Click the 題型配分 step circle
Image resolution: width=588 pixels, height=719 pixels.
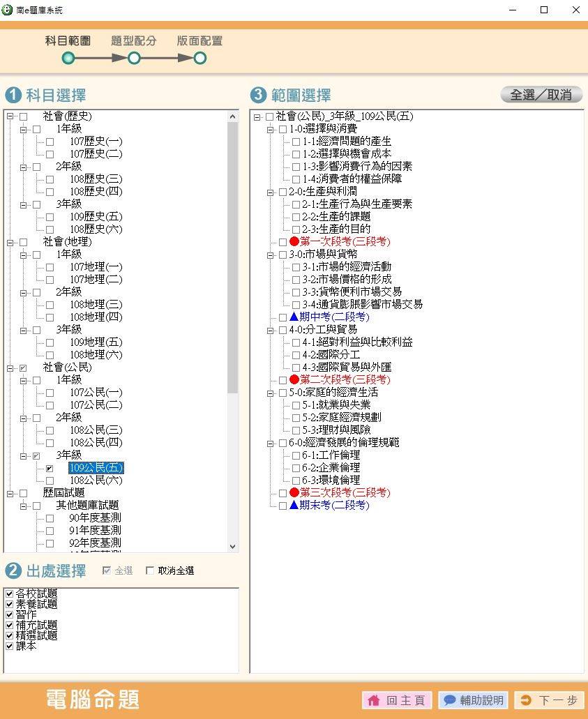(134, 59)
